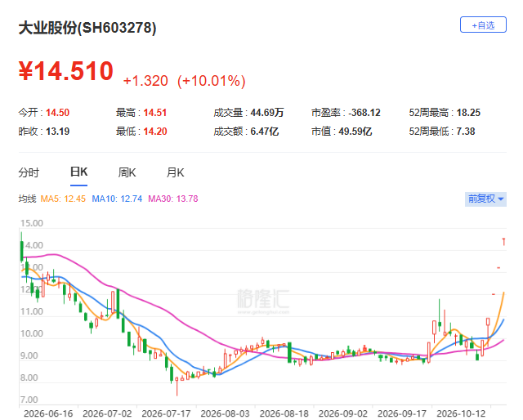
Task: Click the 2026-08-03 date axis label
Action: [x=226, y=413]
